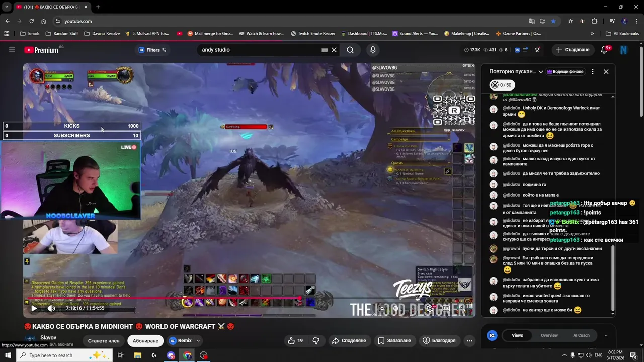
Task: Show hidden system tray icons
Action: click(564, 355)
